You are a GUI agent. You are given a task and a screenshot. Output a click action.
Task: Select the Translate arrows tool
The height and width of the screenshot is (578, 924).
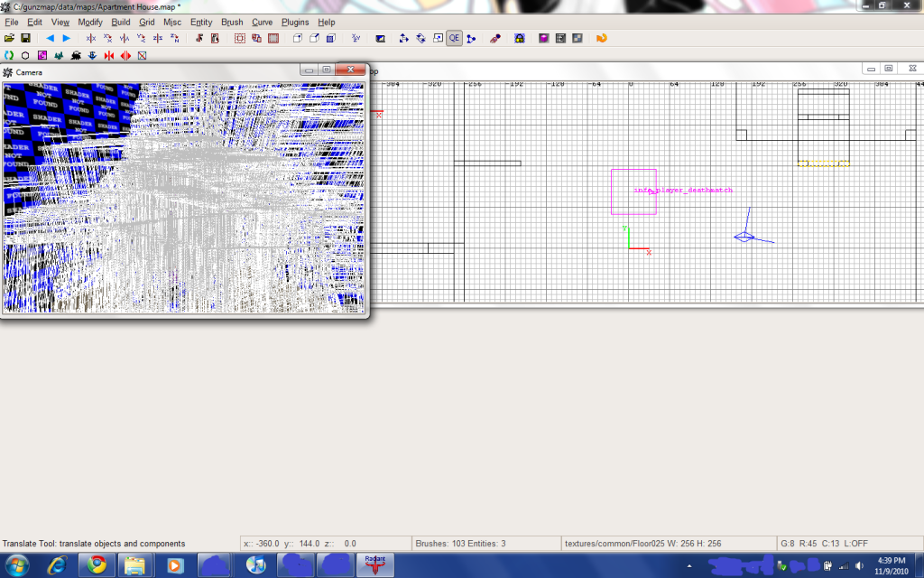tap(403, 39)
